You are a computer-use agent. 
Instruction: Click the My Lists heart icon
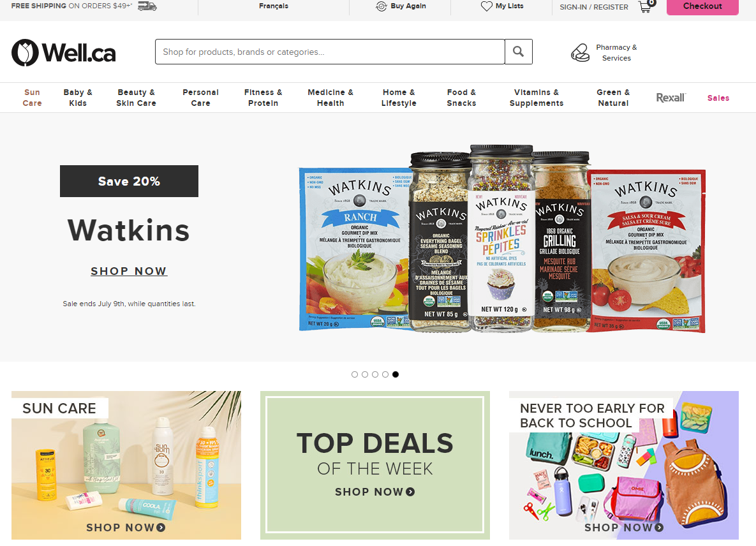pyautogui.click(x=487, y=6)
